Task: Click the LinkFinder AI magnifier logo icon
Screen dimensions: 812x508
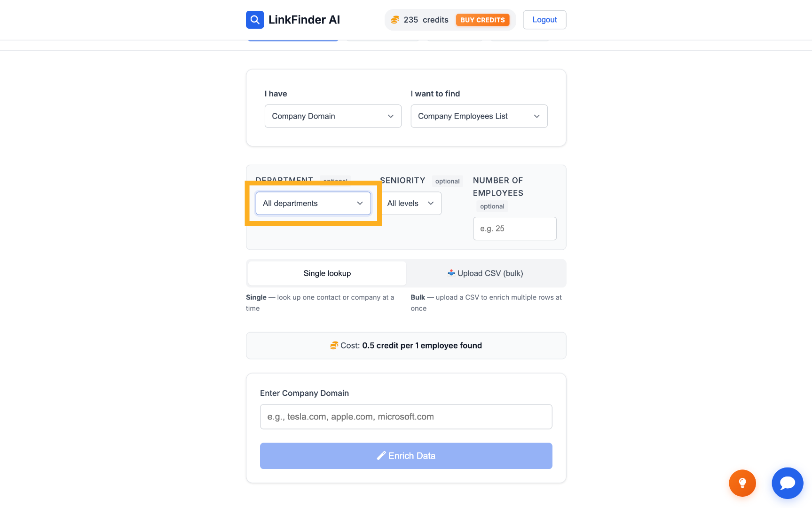Action: [x=255, y=20]
